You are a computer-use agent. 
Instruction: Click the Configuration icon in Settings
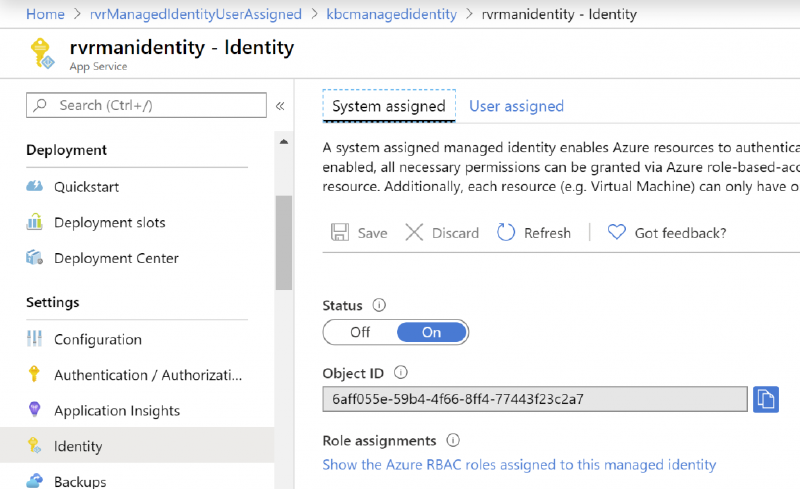(34, 339)
